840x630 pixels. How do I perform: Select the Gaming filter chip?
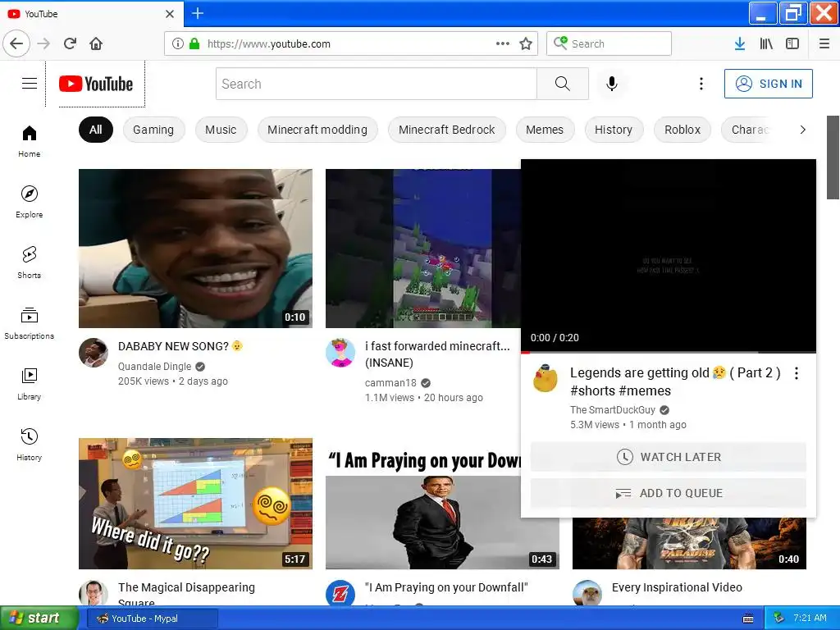click(153, 130)
